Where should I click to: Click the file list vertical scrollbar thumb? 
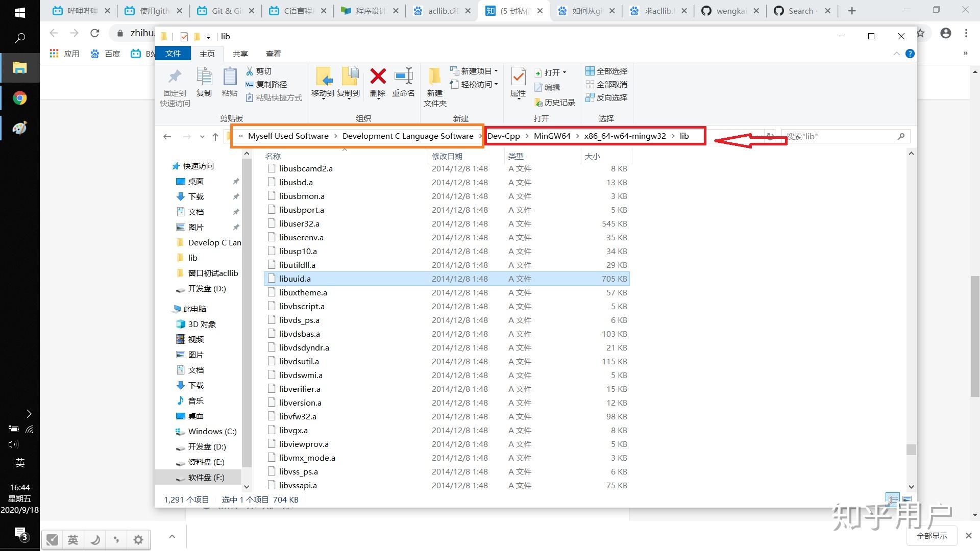pos(911,449)
